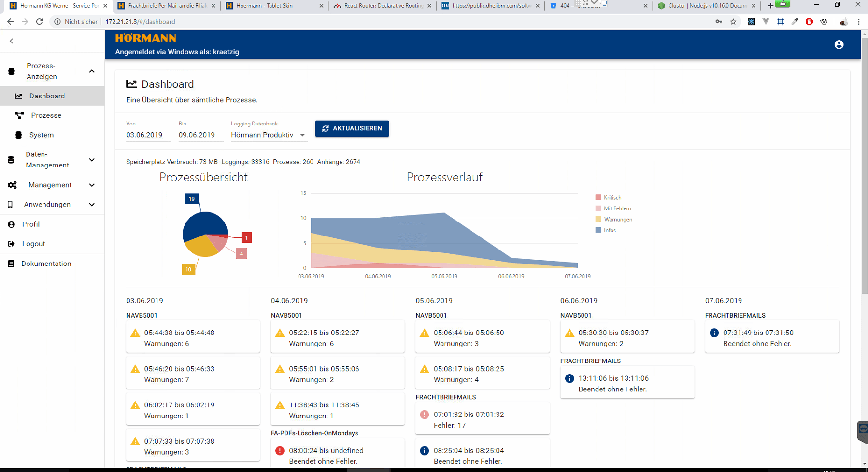The image size is (868, 472).
Task: Click the pink error icon for 07:01:32 entry
Action: point(425,415)
